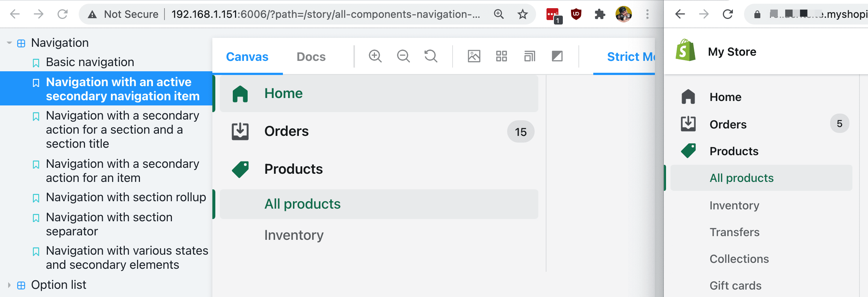Viewport: 868px width, 297px height.
Task: Click the zoom out magnifier icon
Action: click(403, 56)
